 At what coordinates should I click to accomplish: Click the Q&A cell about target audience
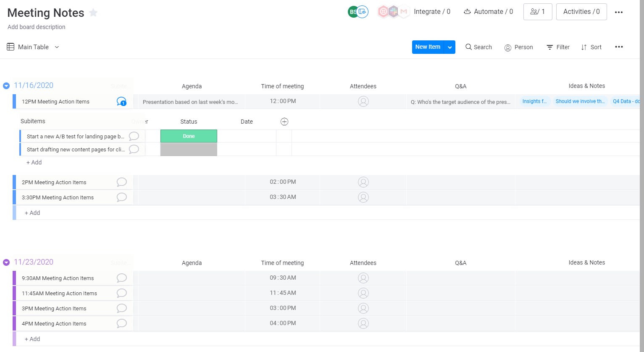pyautogui.click(x=461, y=102)
